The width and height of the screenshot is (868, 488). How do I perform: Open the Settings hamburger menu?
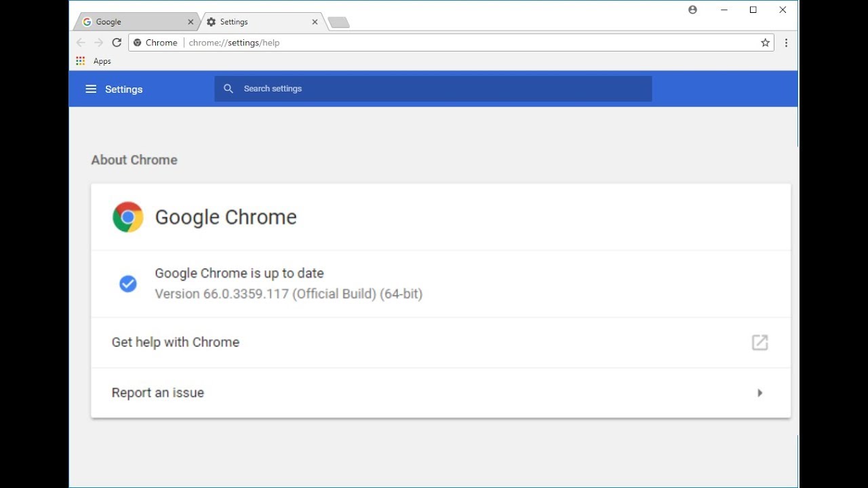pyautogui.click(x=91, y=89)
